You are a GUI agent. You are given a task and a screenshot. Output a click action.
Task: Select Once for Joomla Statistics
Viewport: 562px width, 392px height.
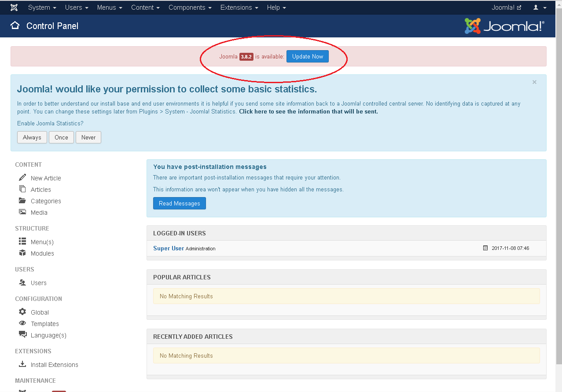click(61, 137)
